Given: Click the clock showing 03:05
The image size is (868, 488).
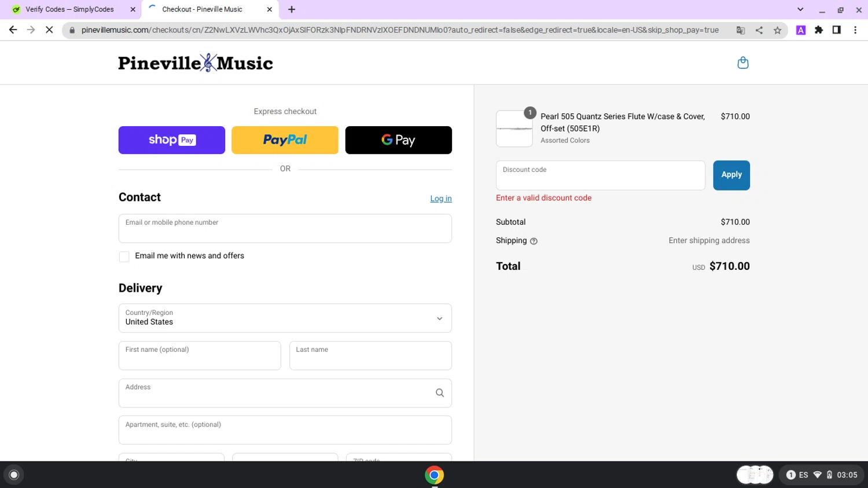Looking at the screenshot, I should coord(847,475).
